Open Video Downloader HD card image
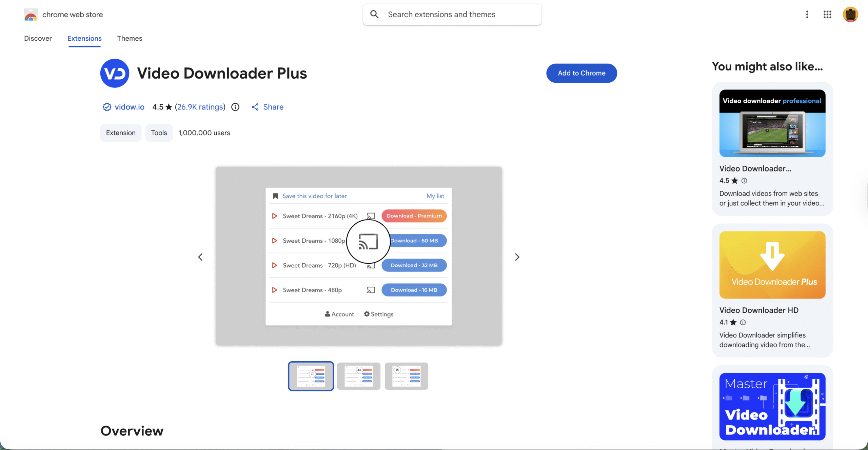868x450 pixels. (x=772, y=265)
